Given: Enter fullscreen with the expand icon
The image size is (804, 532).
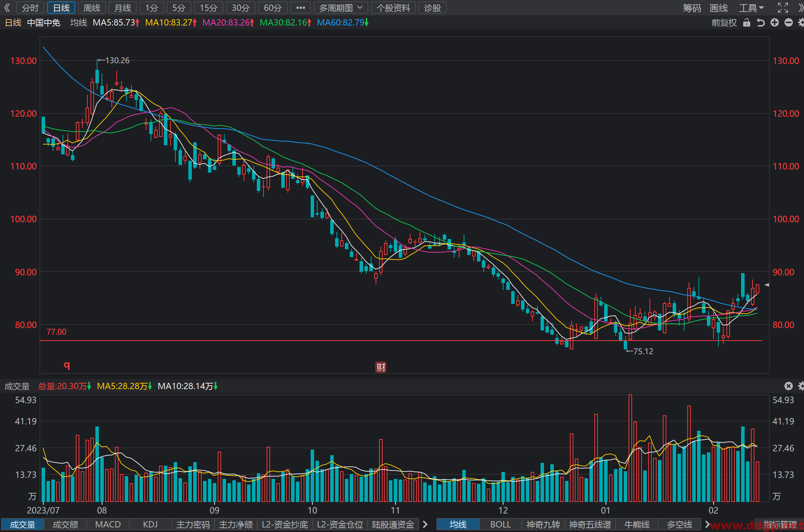Looking at the screenshot, I should (x=783, y=8).
